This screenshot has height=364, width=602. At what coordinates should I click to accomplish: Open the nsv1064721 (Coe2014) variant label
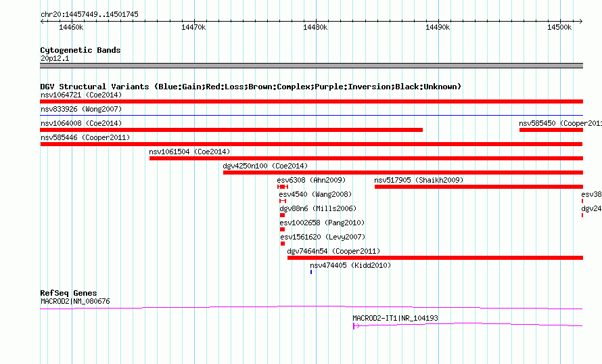point(81,95)
